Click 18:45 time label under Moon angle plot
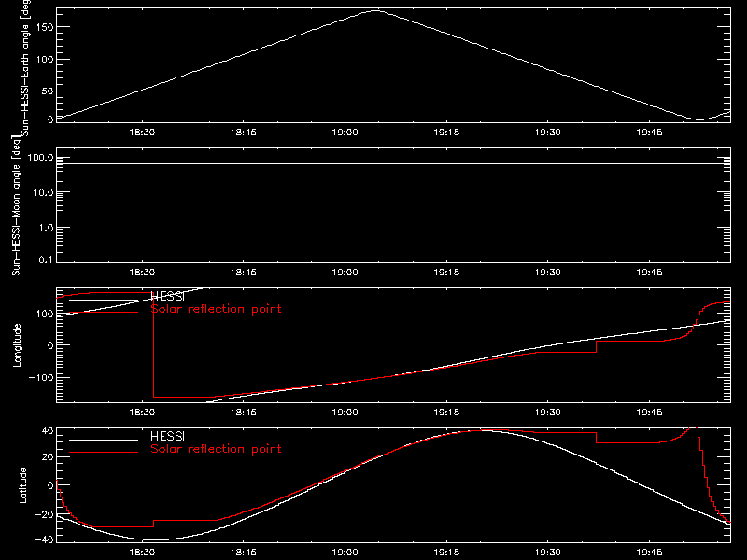Image resolution: width=747 pixels, height=560 pixels. coord(244,272)
